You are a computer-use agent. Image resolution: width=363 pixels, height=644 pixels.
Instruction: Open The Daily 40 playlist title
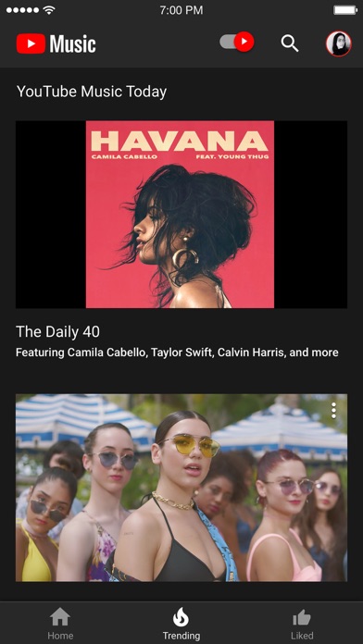point(57,332)
